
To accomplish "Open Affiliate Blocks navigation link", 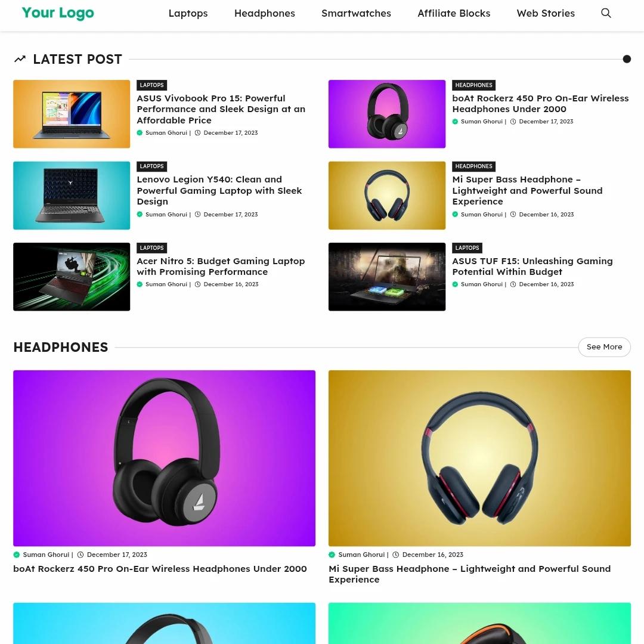I will pos(454,13).
